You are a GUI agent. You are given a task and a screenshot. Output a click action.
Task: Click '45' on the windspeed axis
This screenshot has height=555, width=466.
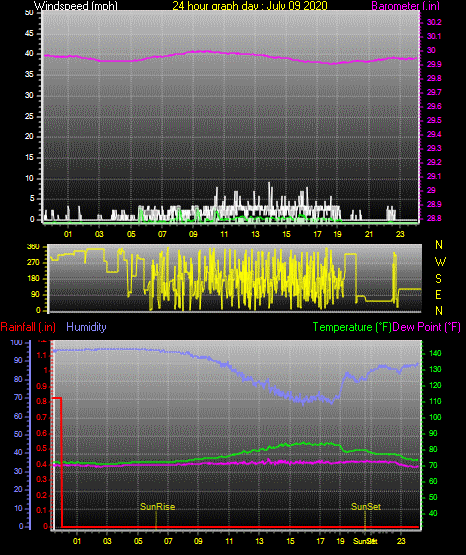pos(29,33)
